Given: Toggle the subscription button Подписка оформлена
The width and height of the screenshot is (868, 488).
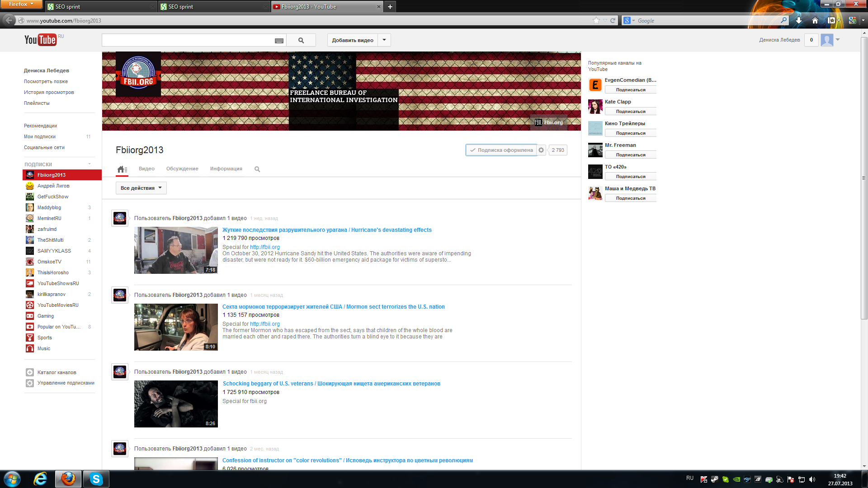Looking at the screenshot, I should [x=501, y=150].
